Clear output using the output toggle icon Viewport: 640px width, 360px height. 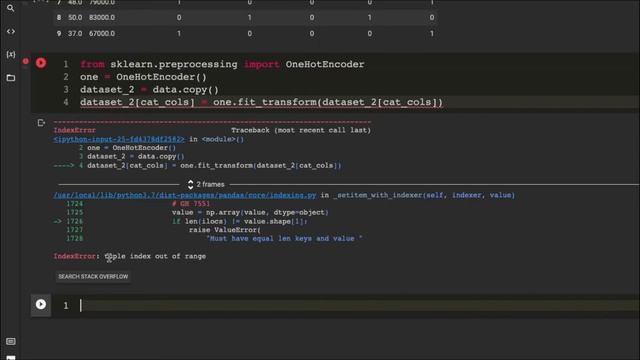tap(41, 122)
